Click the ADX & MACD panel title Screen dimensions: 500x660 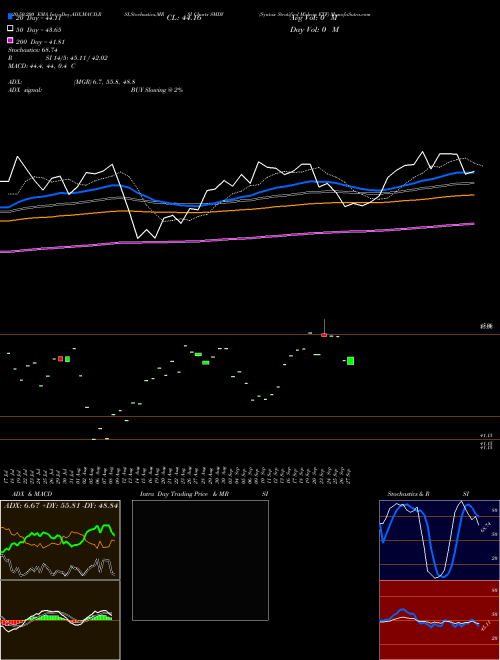tap(32, 493)
